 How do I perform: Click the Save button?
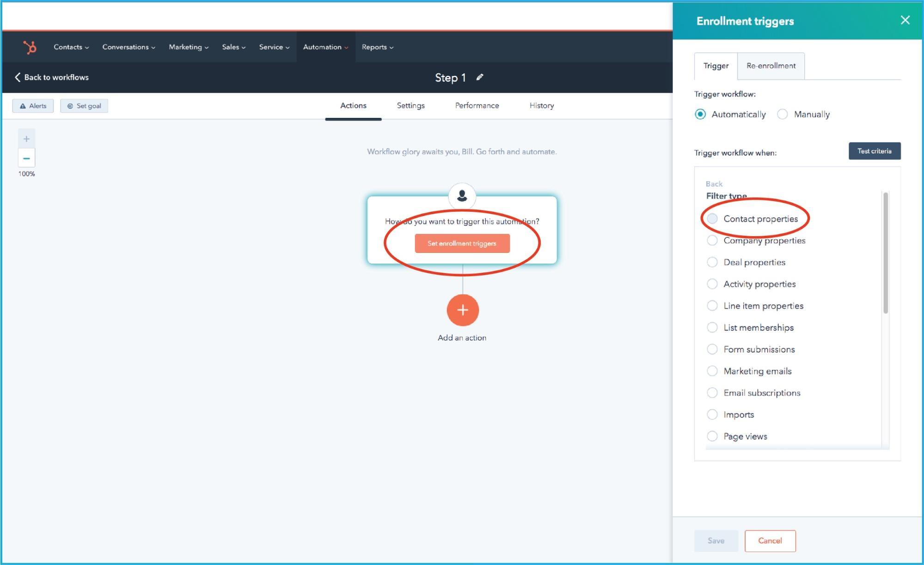point(716,540)
